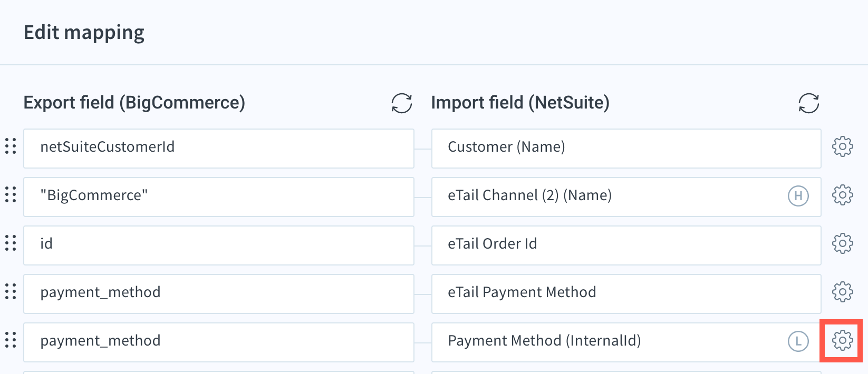This screenshot has height=374, width=868.
Task: Edit the "BigCommerce" export field
Action: click(219, 197)
